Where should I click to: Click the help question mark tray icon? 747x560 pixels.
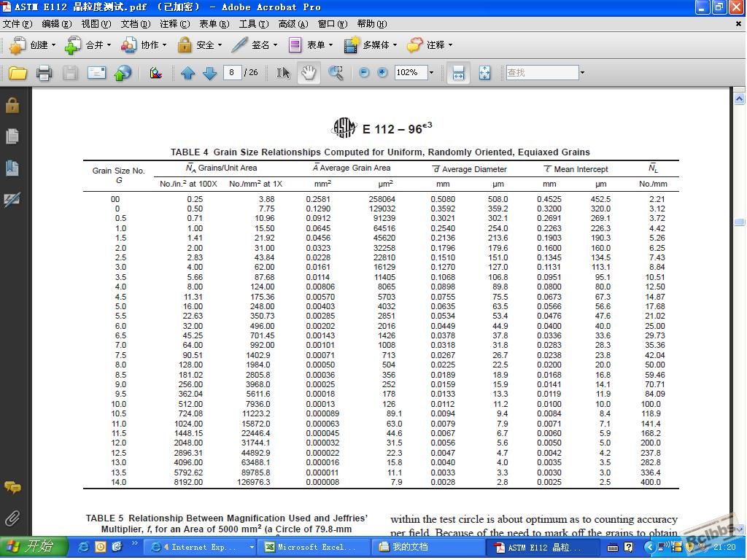coord(628,547)
